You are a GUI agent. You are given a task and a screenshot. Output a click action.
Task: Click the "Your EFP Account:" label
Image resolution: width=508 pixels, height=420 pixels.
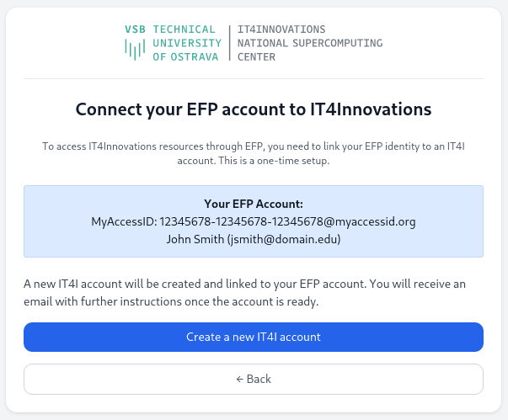pos(254,204)
